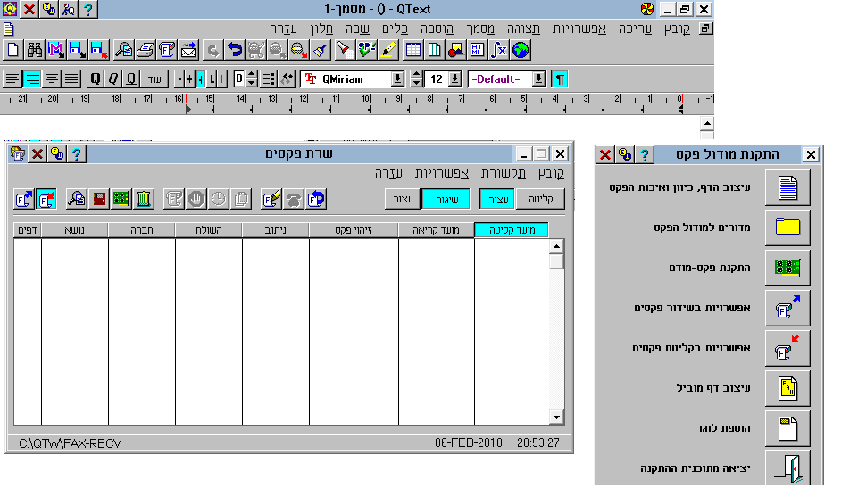Image resolution: width=850 pixels, height=504 pixels.
Task: Open the cover page design icon
Action: [x=787, y=388]
